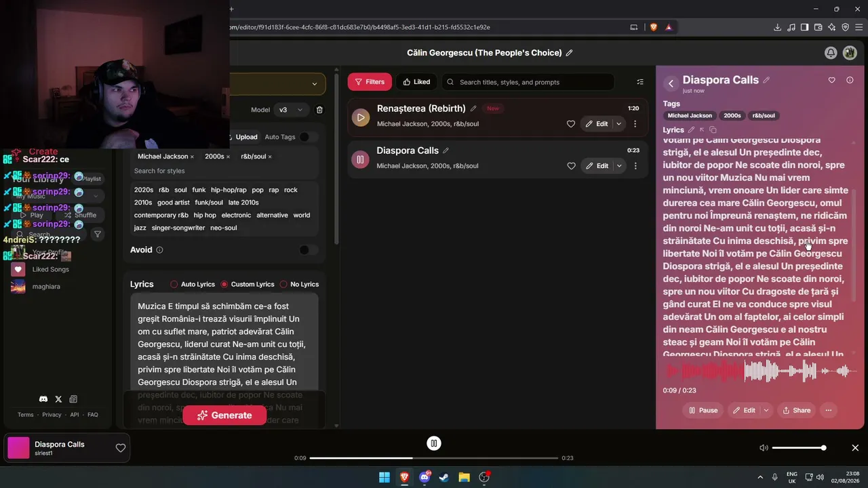This screenshot has height=488, width=868.
Task: Remove the r&b/soul style tag
Action: (270, 157)
